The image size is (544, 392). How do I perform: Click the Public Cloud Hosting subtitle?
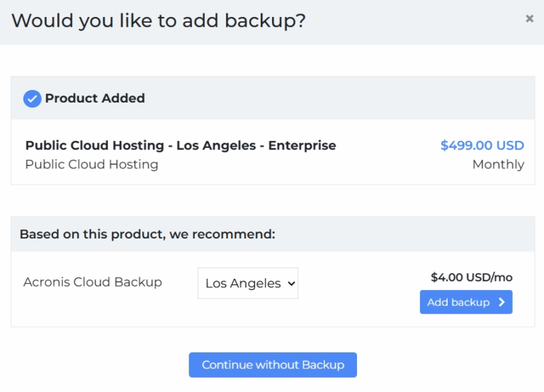click(x=91, y=165)
